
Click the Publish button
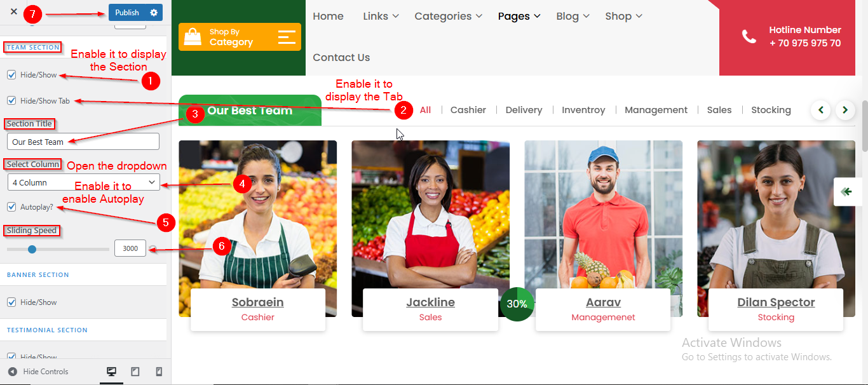click(x=127, y=13)
